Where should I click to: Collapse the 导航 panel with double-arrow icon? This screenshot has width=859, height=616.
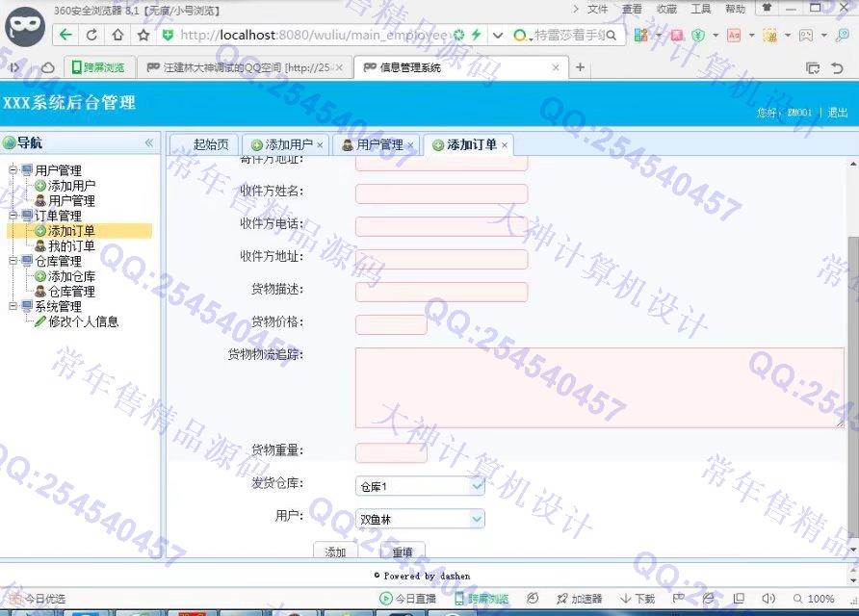(149, 142)
